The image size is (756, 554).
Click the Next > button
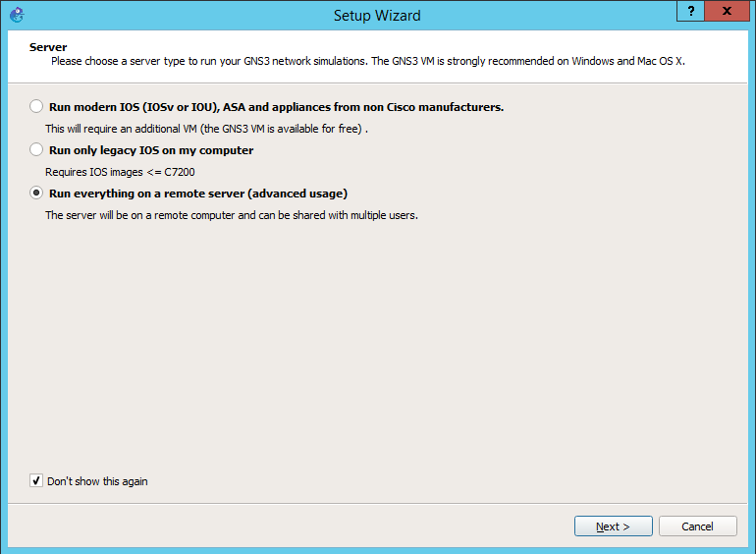614,526
